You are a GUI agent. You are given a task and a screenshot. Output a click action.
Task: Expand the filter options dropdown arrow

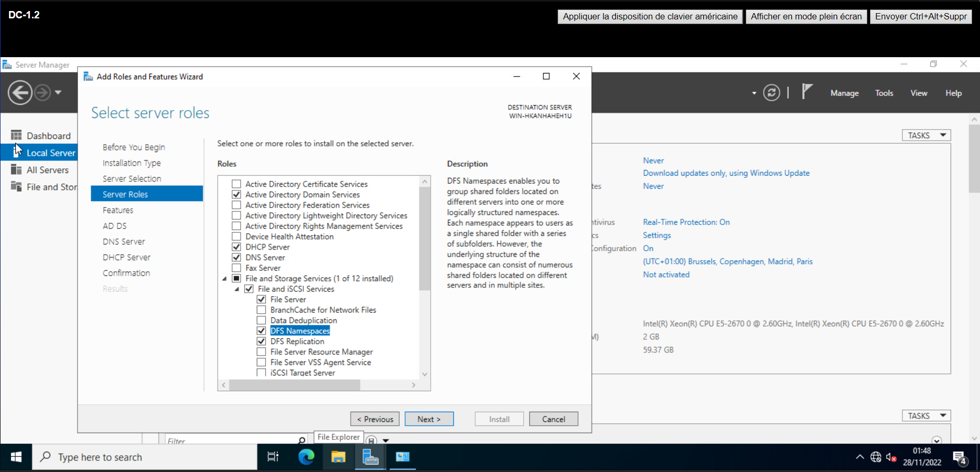point(386,441)
